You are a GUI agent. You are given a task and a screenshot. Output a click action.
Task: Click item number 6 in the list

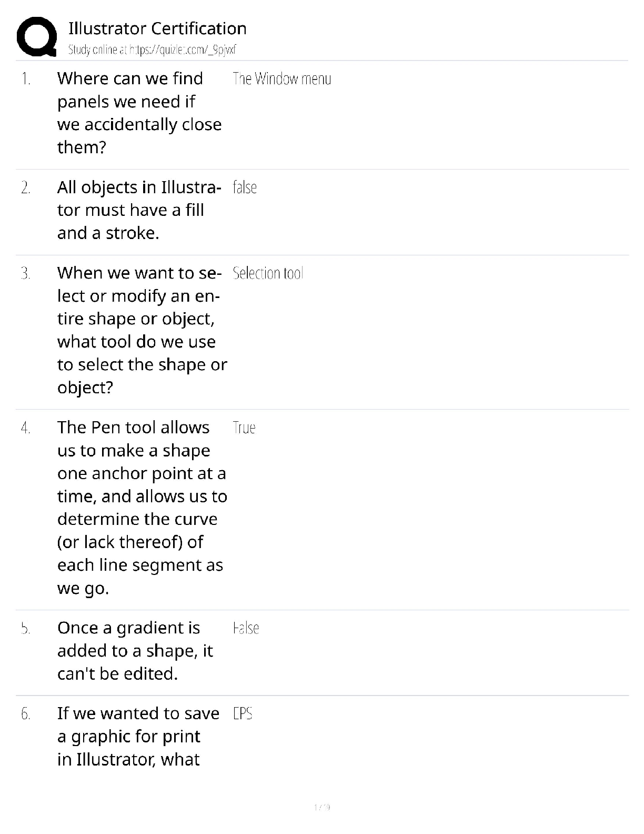tap(26, 714)
